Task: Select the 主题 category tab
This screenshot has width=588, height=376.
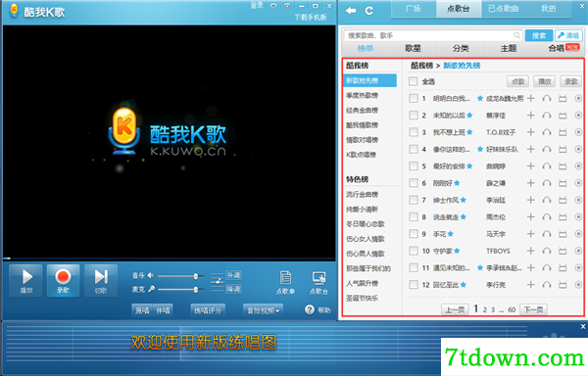Action: click(509, 48)
